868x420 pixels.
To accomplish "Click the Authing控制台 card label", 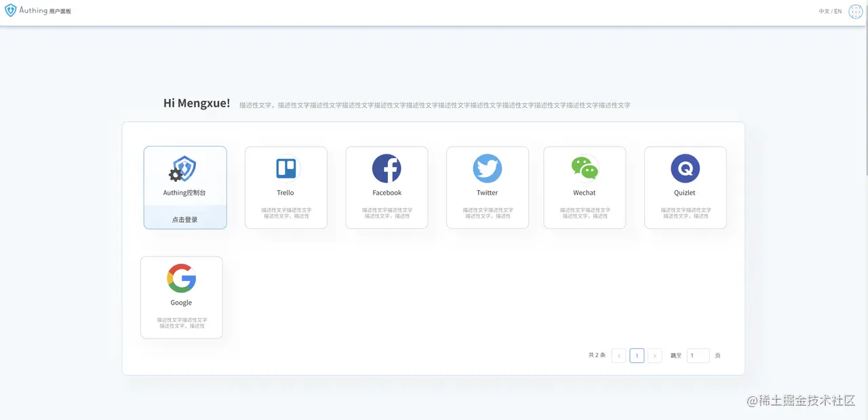I will [184, 193].
